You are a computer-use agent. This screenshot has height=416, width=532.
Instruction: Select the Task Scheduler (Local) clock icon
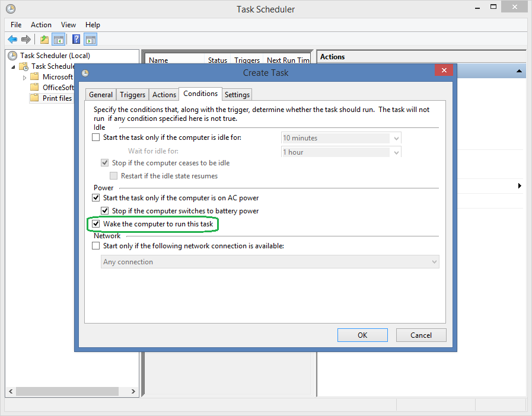pyautogui.click(x=12, y=56)
